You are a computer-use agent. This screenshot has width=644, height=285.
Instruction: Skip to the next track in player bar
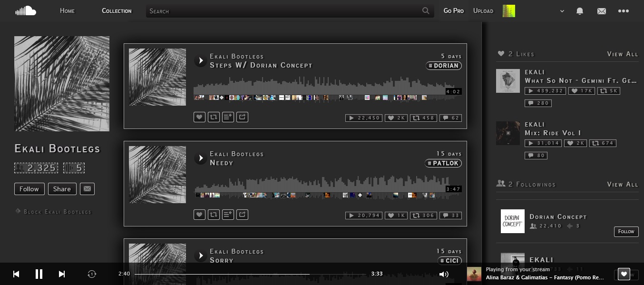coord(61,274)
